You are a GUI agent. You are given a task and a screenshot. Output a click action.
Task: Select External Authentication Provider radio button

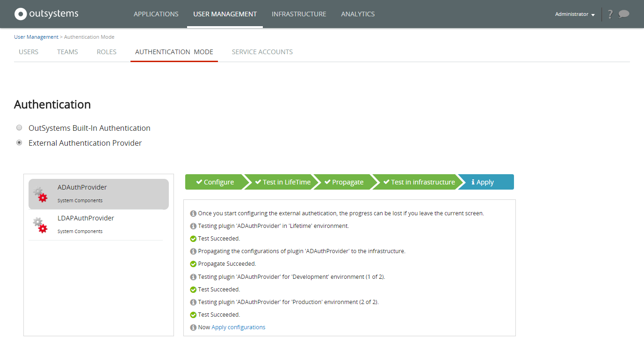(x=19, y=142)
